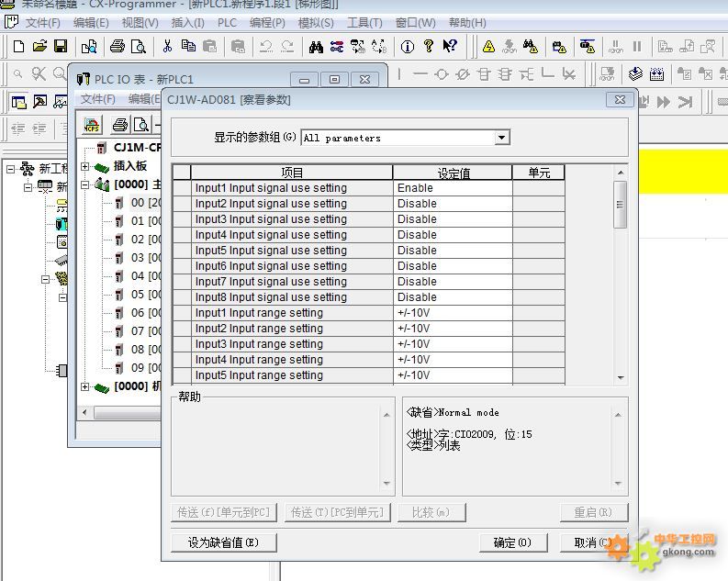This screenshot has height=581, width=728.
Task: Click the fast-forward double arrow icon
Action: pos(664,102)
